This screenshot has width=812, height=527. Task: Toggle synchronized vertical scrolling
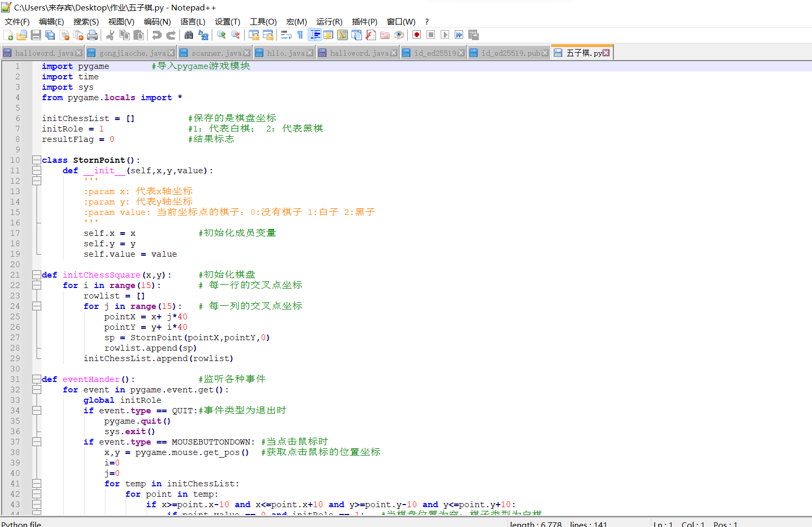[254, 35]
